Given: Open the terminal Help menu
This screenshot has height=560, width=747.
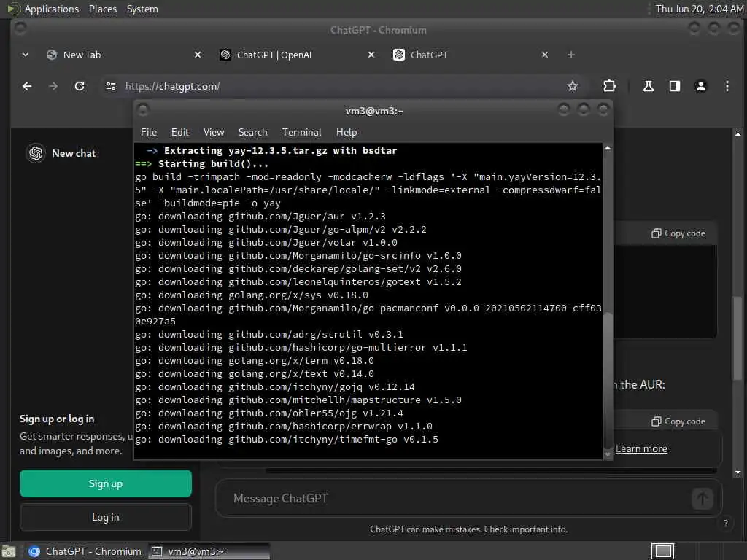Looking at the screenshot, I should [347, 133].
